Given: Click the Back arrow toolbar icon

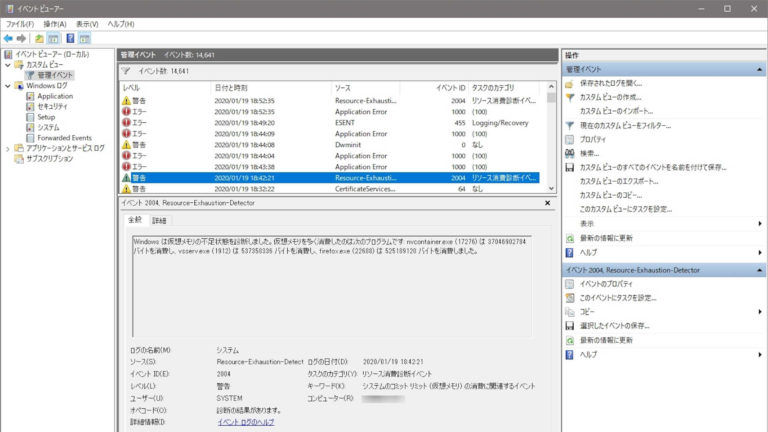Looking at the screenshot, I should [8, 38].
